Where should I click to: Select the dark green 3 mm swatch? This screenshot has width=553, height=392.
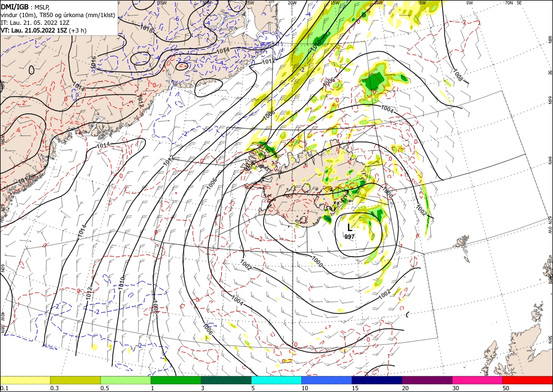(x=226, y=380)
